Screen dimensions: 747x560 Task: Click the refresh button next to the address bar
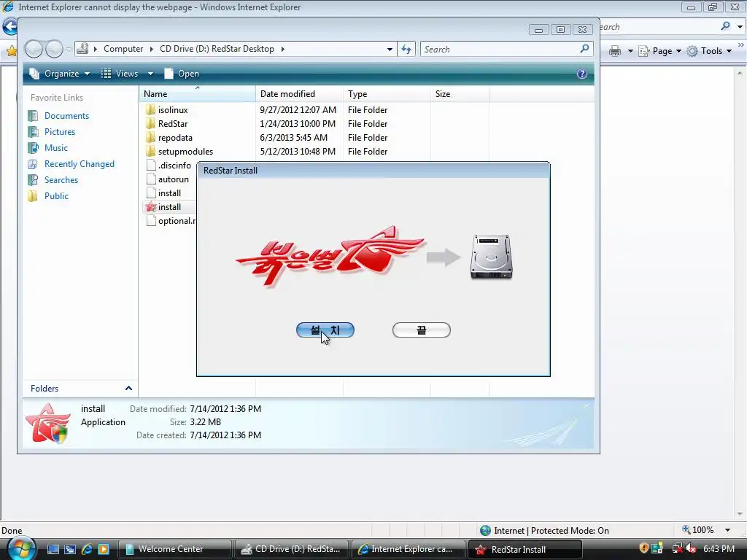pos(406,49)
